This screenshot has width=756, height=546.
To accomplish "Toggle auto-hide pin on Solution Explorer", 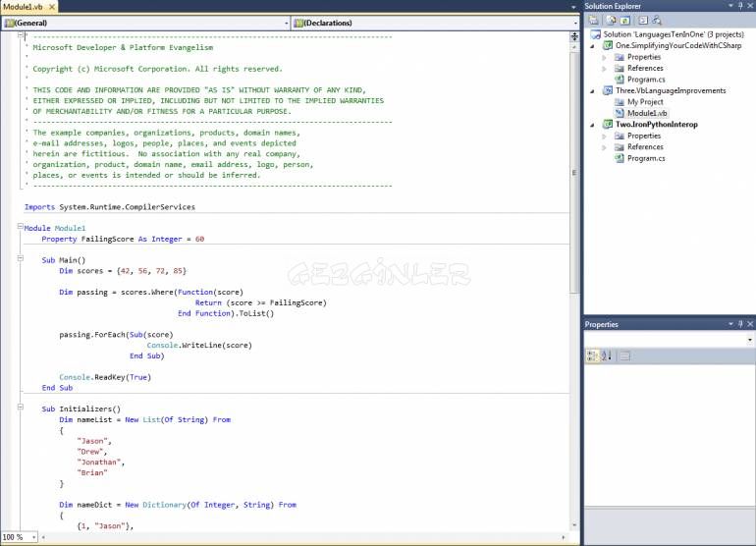I will point(740,6).
